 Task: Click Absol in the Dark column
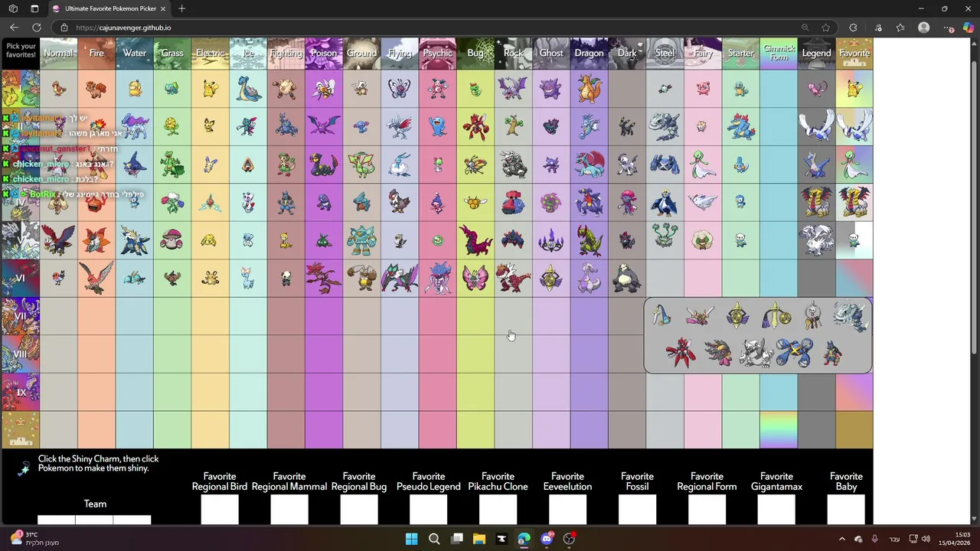coord(627,165)
